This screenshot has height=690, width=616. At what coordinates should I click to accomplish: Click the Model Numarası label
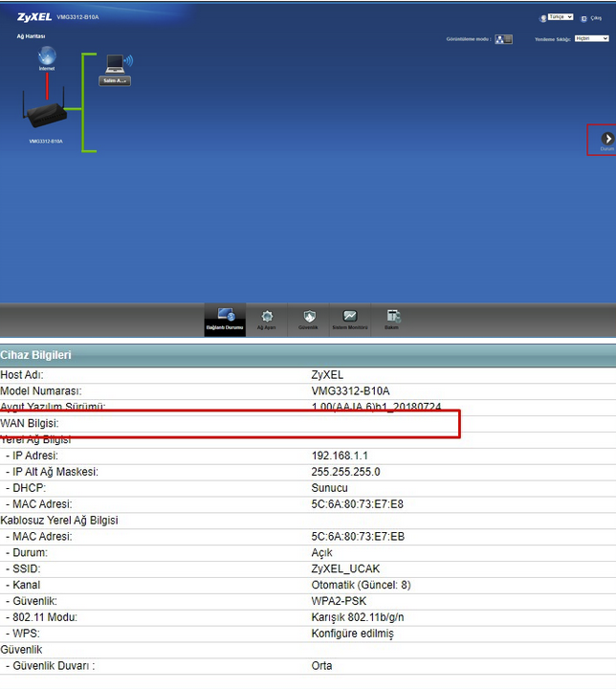point(41,391)
